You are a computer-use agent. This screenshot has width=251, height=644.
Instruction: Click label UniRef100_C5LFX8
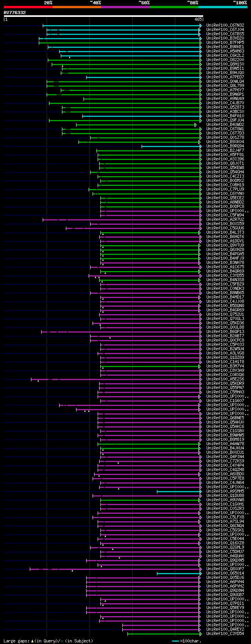pyautogui.click(x=225, y=517)
